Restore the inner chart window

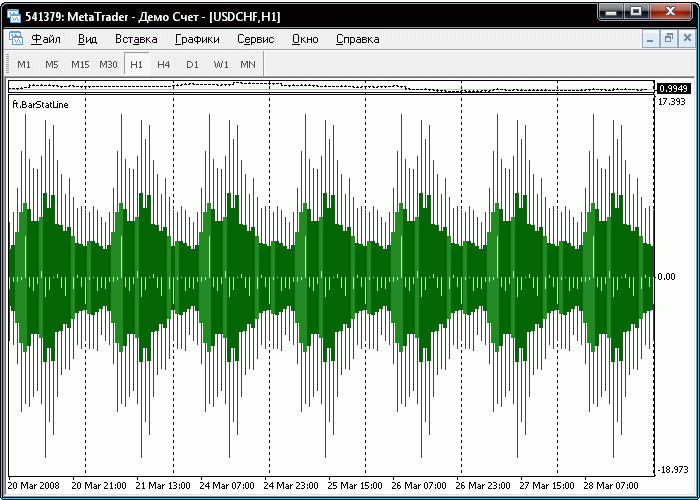(669, 39)
